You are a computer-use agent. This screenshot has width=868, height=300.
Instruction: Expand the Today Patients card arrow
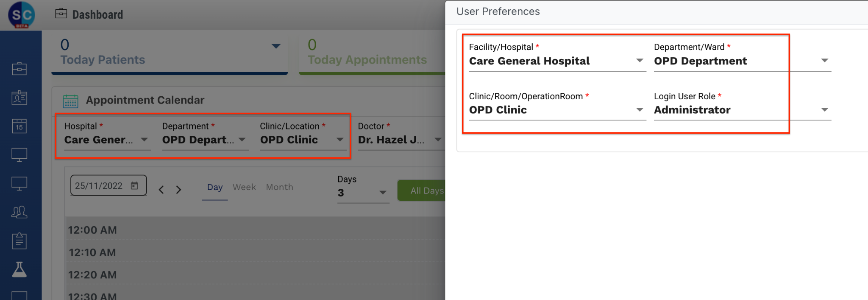pyautogui.click(x=276, y=46)
